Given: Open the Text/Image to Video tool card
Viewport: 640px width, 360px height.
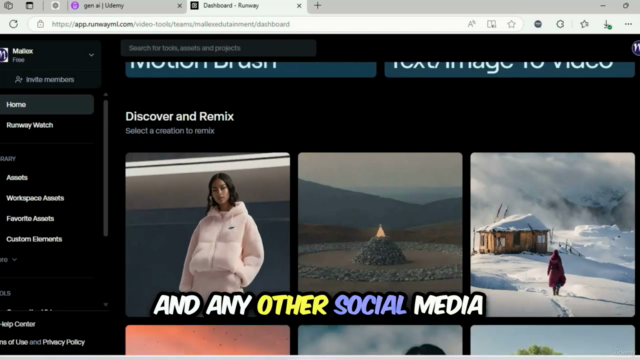Looking at the screenshot, I should (509, 69).
